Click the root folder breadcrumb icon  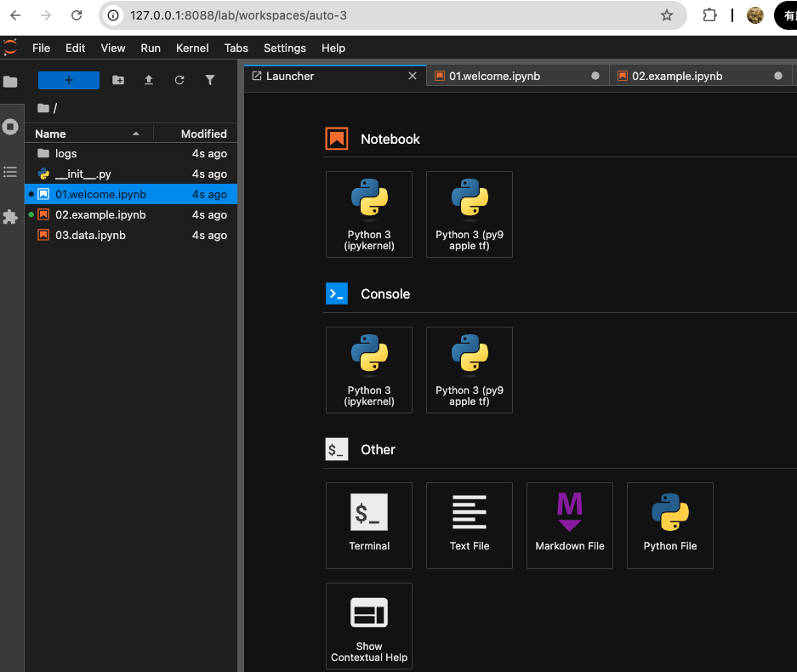(43, 108)
